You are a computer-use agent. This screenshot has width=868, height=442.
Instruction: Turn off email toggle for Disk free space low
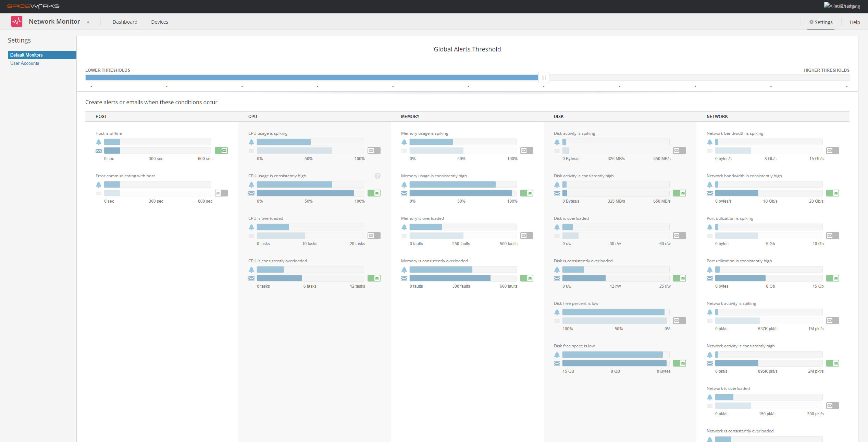click(x=680, y=363)
